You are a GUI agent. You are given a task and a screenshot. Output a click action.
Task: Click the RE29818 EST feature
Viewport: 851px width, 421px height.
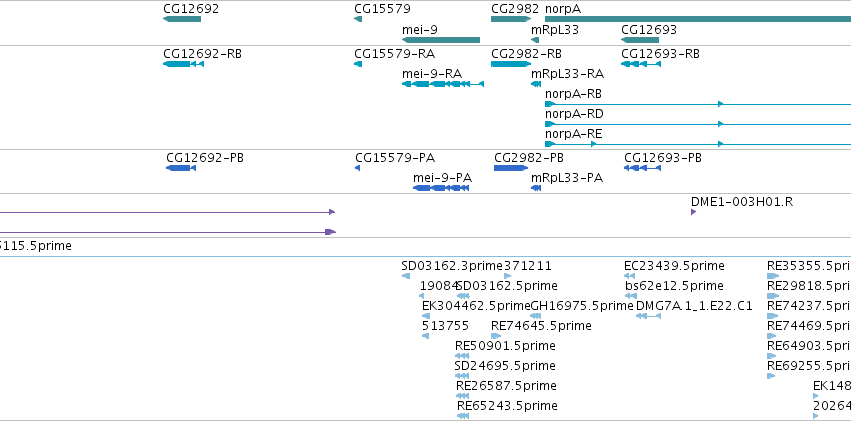tap(773, 296)
